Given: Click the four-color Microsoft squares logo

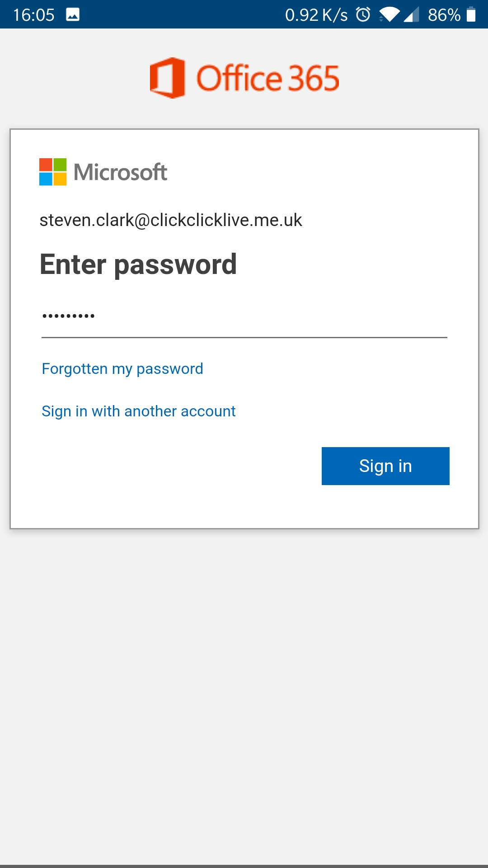Looking at the screenshot, I should (53, 172).
